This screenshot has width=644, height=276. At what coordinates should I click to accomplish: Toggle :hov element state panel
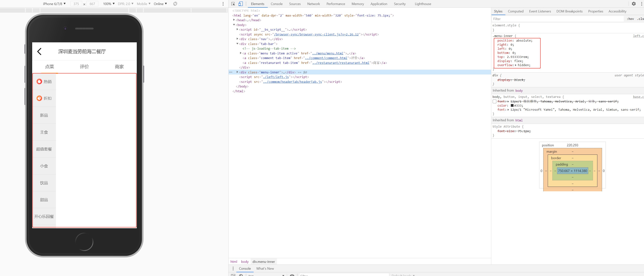630,19
